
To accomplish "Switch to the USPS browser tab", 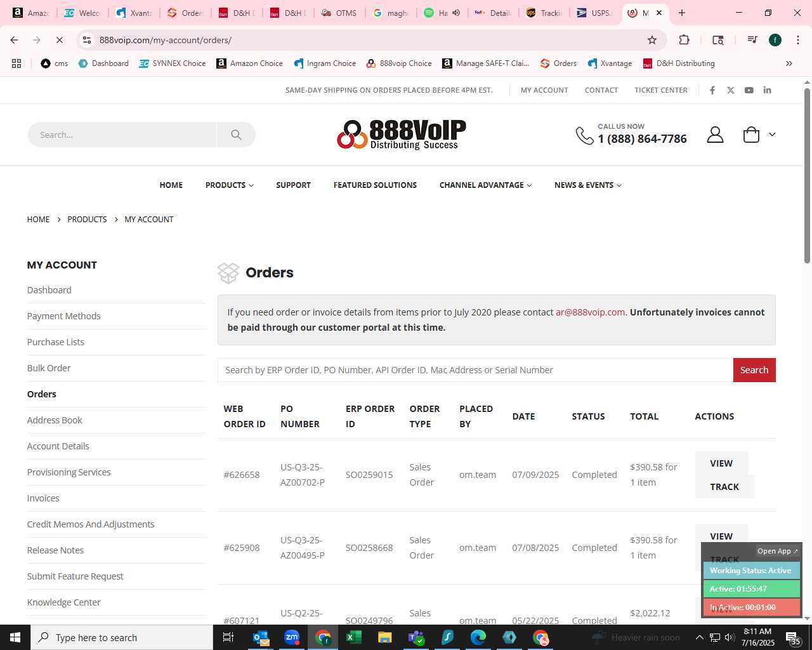I will tap(594, 13).
